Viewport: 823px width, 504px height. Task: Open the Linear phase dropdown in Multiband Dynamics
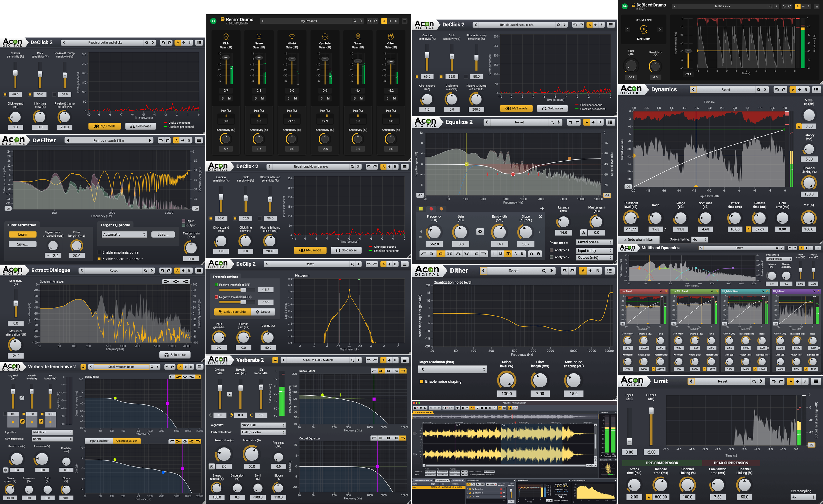click(779, 259)
